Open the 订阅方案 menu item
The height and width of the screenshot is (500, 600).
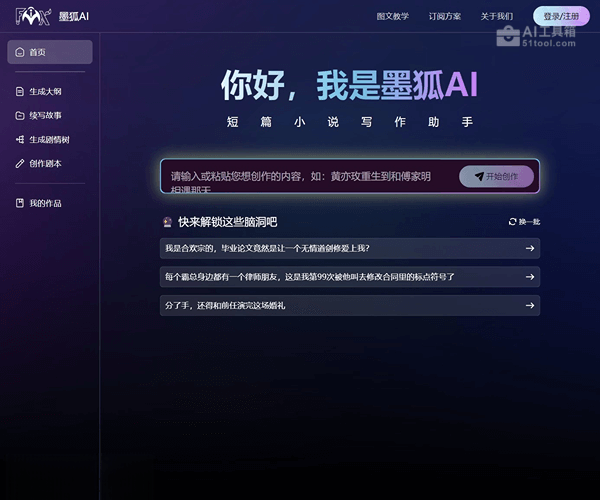pos(445,16)
